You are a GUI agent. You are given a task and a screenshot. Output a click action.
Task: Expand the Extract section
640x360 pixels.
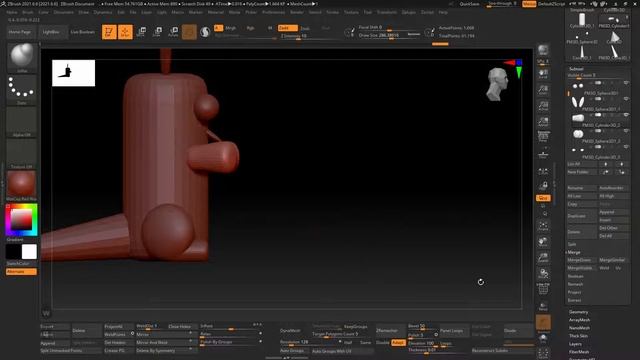pyautogui.click(x=574, y=300)
